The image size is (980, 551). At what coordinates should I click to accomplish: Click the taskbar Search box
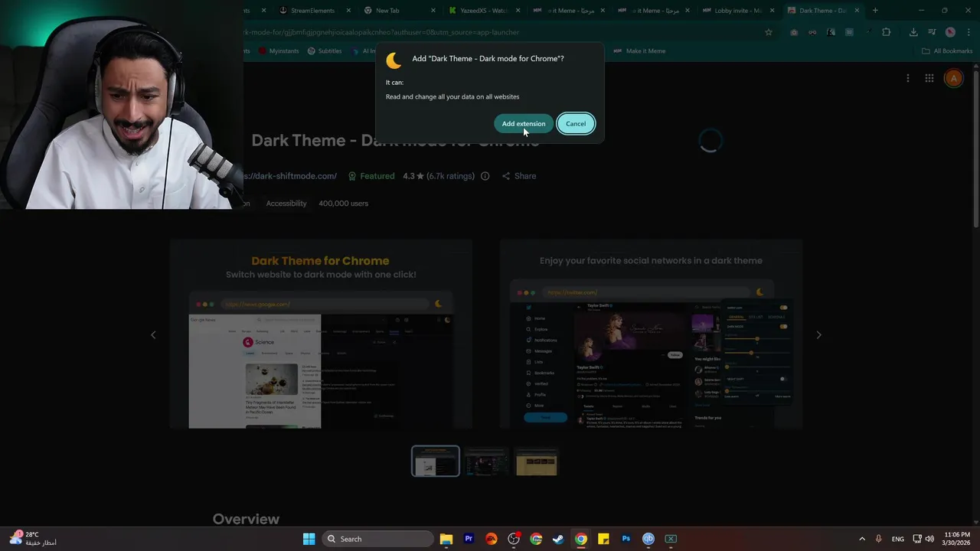point(377,539)
